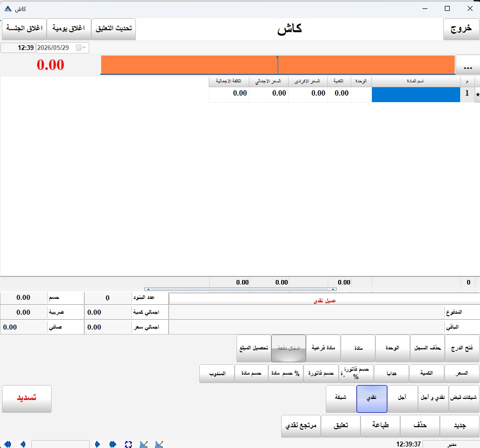Screen dimensions: 480x448
Task: Select شيكات قبض payment type
Action: click(x=464, y=399)
